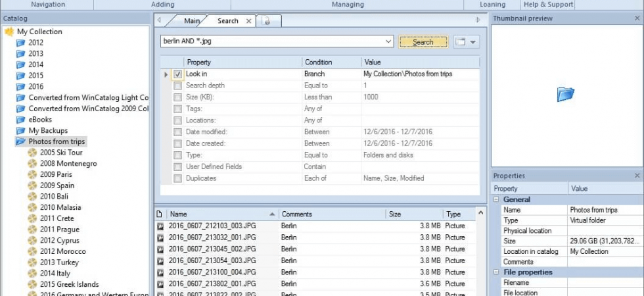Enable the Date modified checkbox
This screenshot has height=296, width=644.
[177, 132]
